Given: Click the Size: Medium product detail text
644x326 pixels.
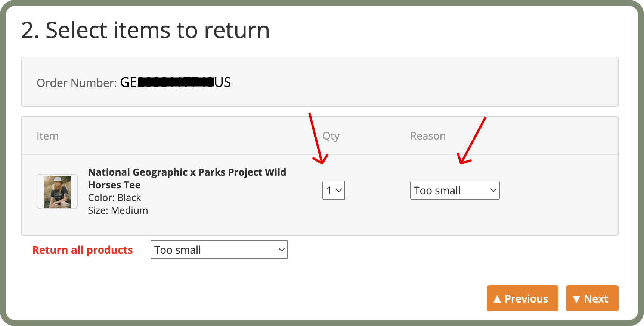Looking at the screenshot, I should [x=118, y=210].
